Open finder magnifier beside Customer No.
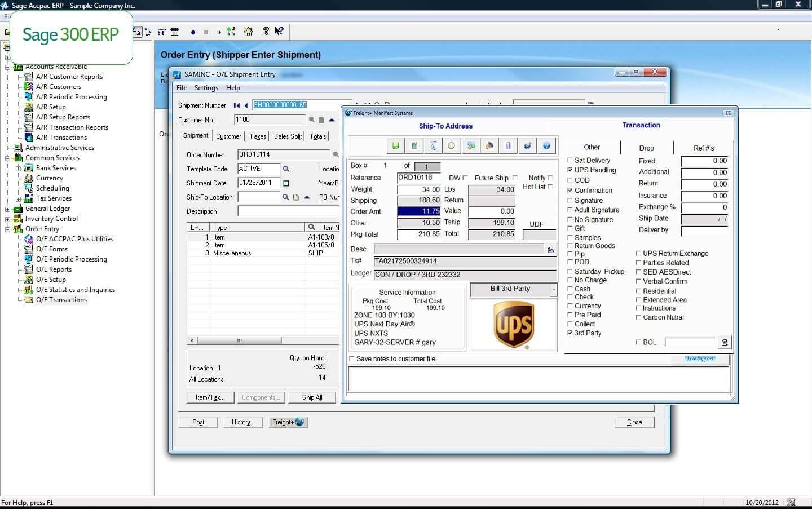Viewport: 812px width, 509px height. [311, 119]
